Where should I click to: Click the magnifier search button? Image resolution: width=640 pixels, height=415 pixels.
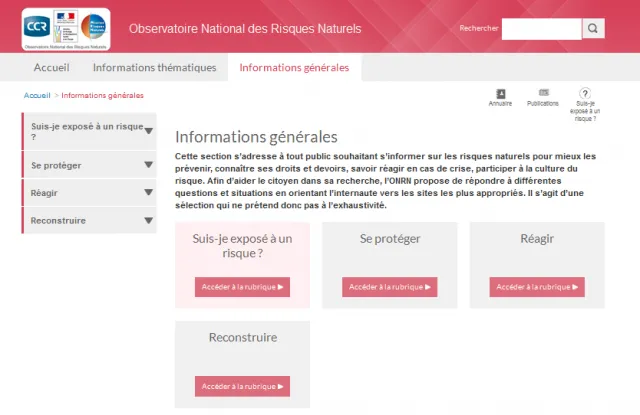tap(593, 28)
